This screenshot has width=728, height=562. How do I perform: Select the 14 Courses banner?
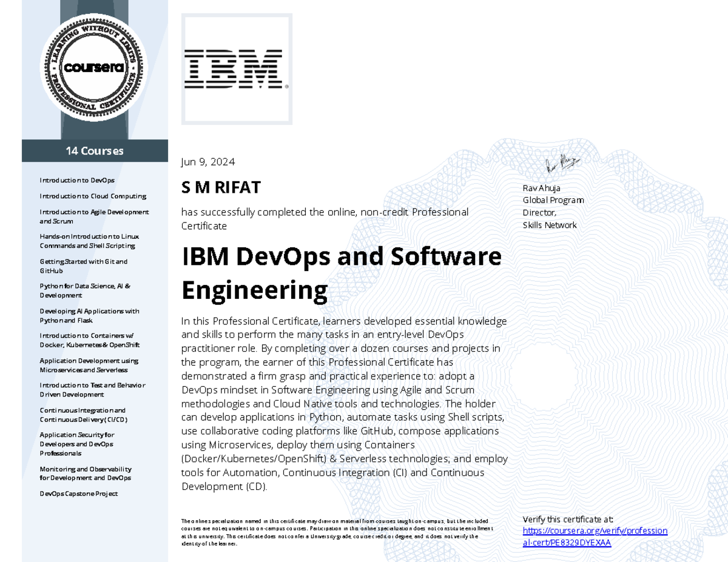[95, 151]
